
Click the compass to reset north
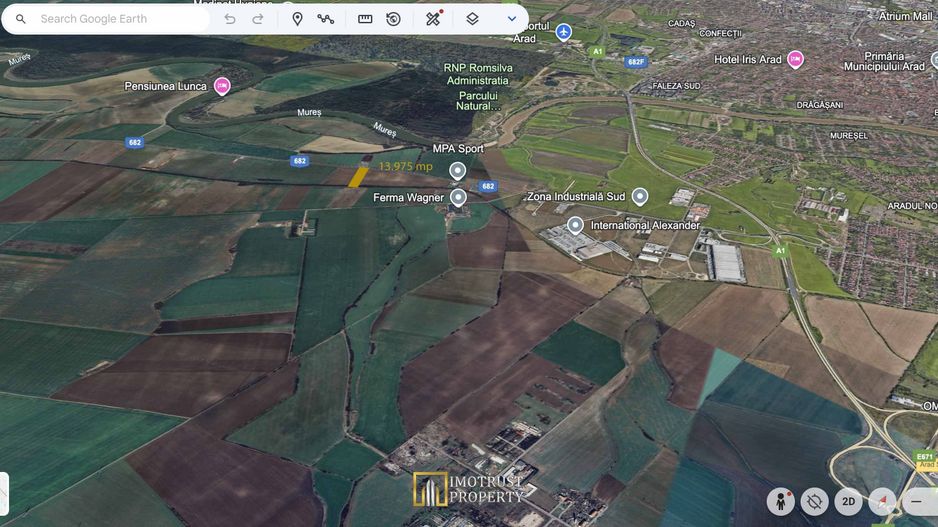click(x=882, y=501)
